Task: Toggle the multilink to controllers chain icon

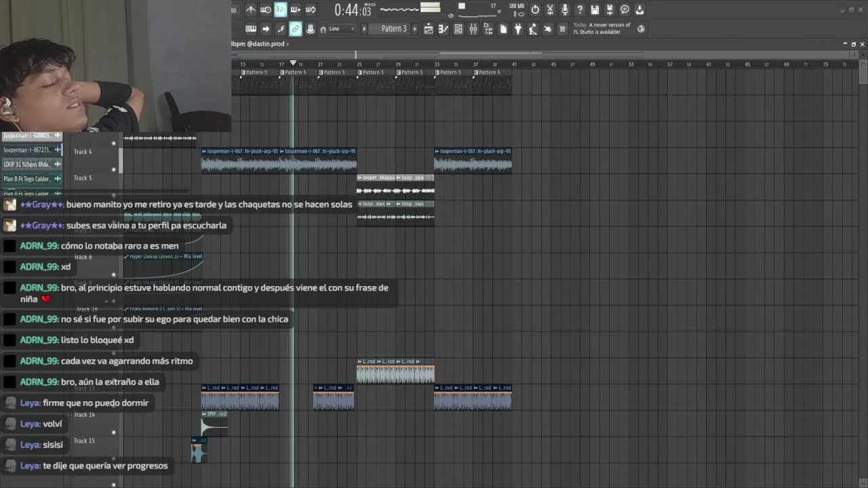Action: (x=295, y=28)
